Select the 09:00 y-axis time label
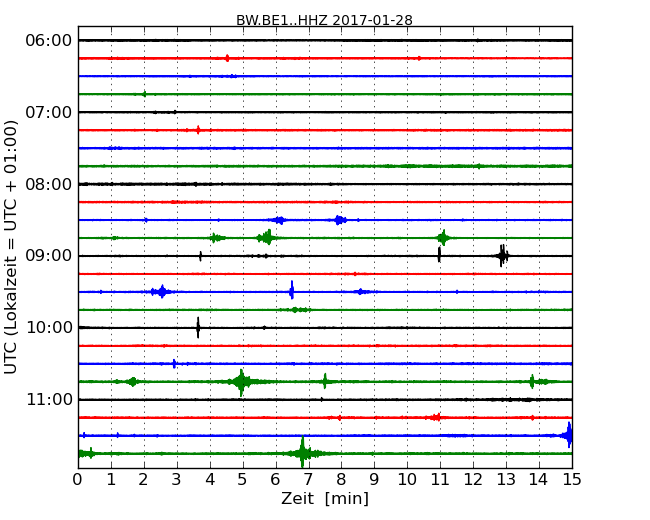Viewport: 650px width, 520px height. point(49,256)
